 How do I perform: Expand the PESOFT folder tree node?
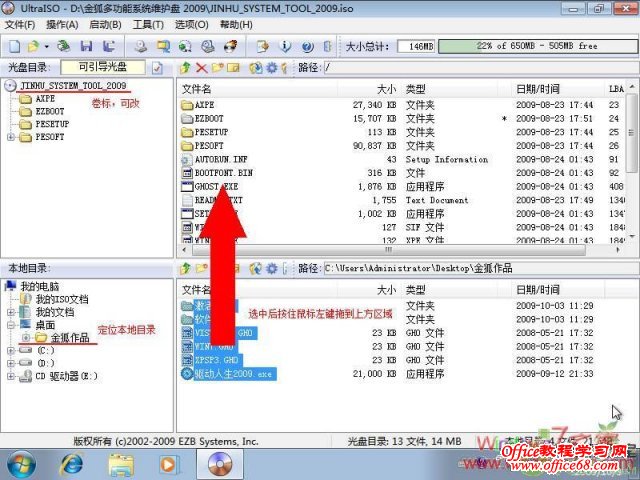coord(11,137)
